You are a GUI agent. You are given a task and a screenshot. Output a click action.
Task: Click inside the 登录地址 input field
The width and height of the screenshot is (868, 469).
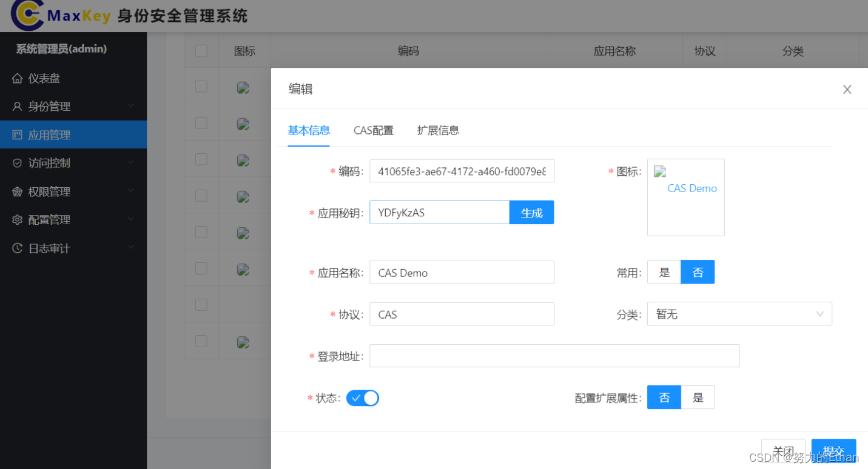click(x=554, y=356)
